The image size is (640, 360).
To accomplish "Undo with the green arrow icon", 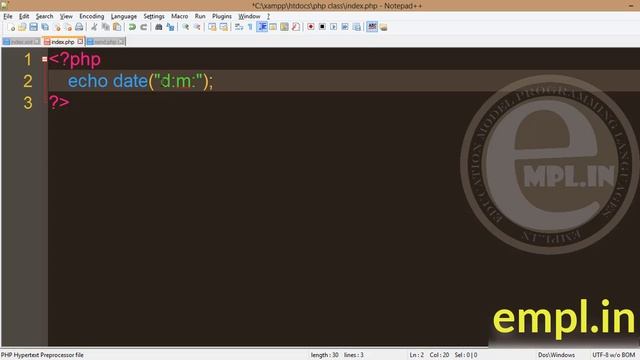I will pyautogui.click(x=132, y=27).
